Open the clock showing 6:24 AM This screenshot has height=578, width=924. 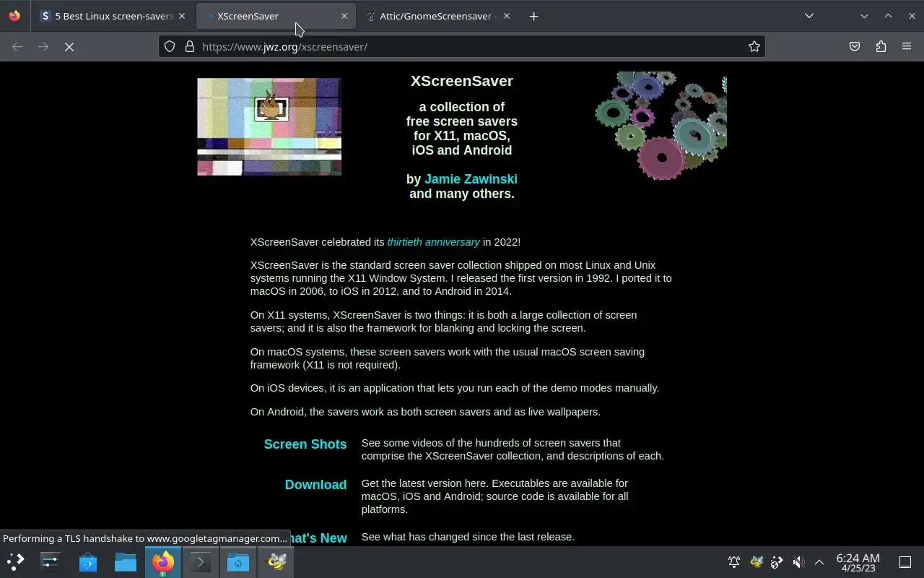click(x=858, y=562)
